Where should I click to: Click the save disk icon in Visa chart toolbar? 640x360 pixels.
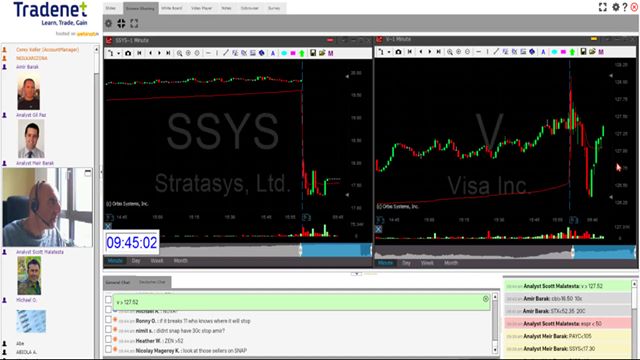[x=583, y=52]
